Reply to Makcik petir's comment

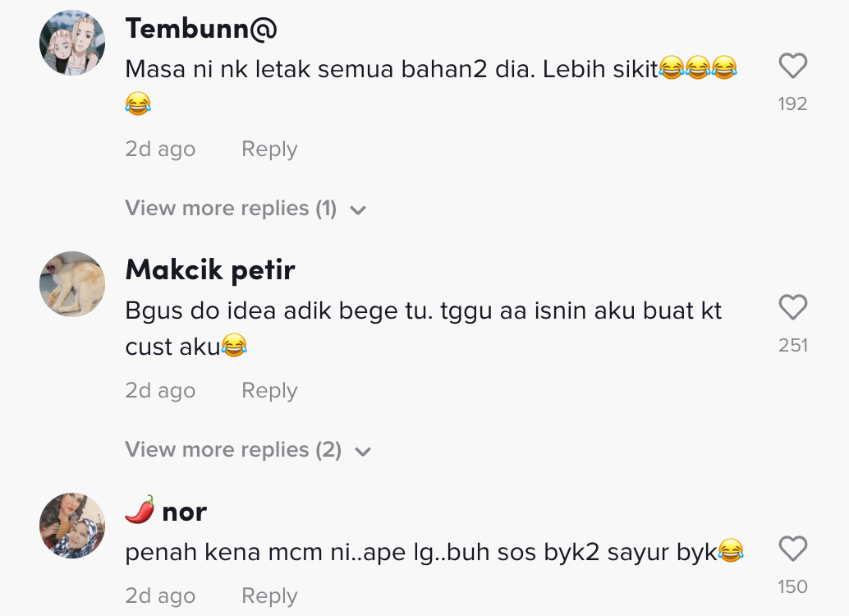coord(269,391)
